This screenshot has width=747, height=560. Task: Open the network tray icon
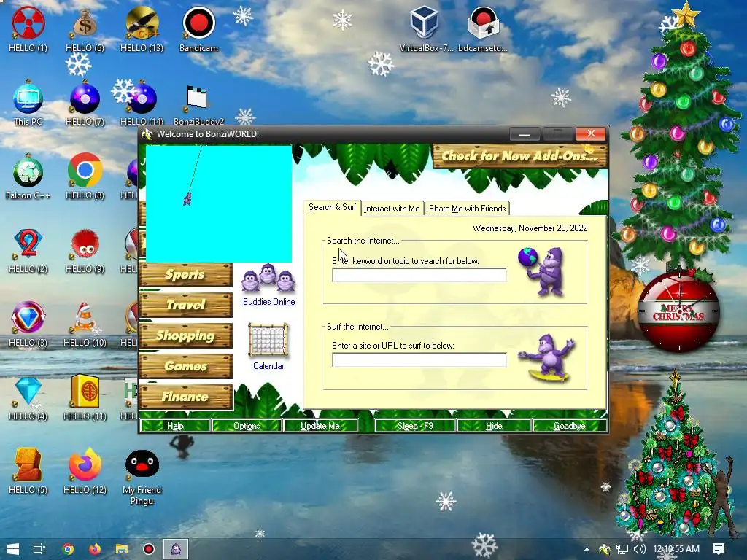tap(622, 549)
